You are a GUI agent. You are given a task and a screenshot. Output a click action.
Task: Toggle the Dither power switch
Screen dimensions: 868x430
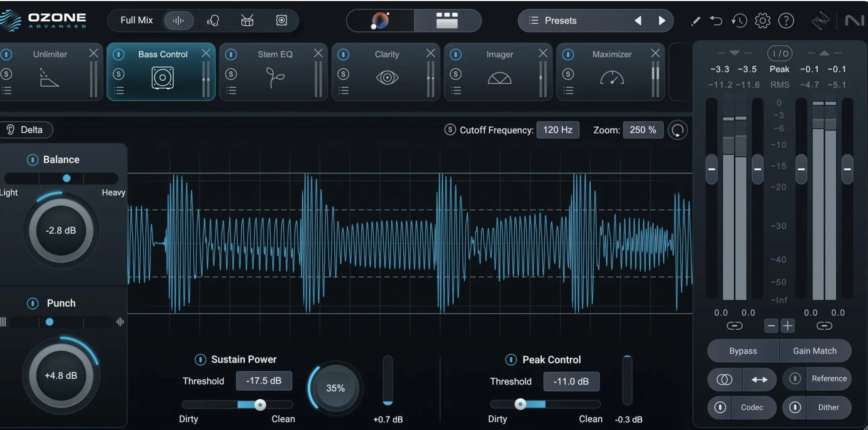(795, 407)
